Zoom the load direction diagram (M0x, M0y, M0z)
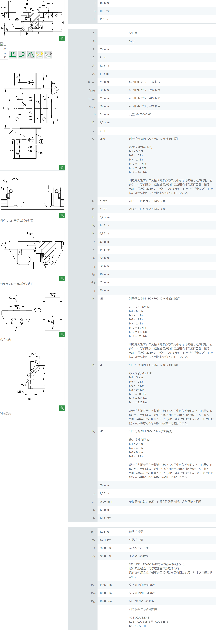This screenshot has height=644, width=216. pyautogui.click(x=62, y=334)
